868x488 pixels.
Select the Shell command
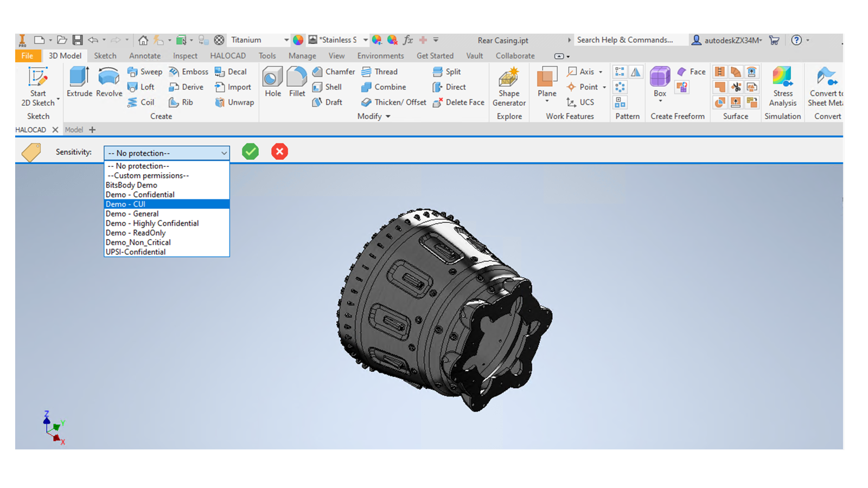tap(327, 87)
